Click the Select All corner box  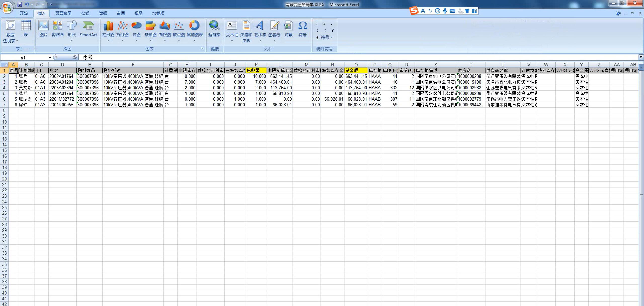click(4, 65)
